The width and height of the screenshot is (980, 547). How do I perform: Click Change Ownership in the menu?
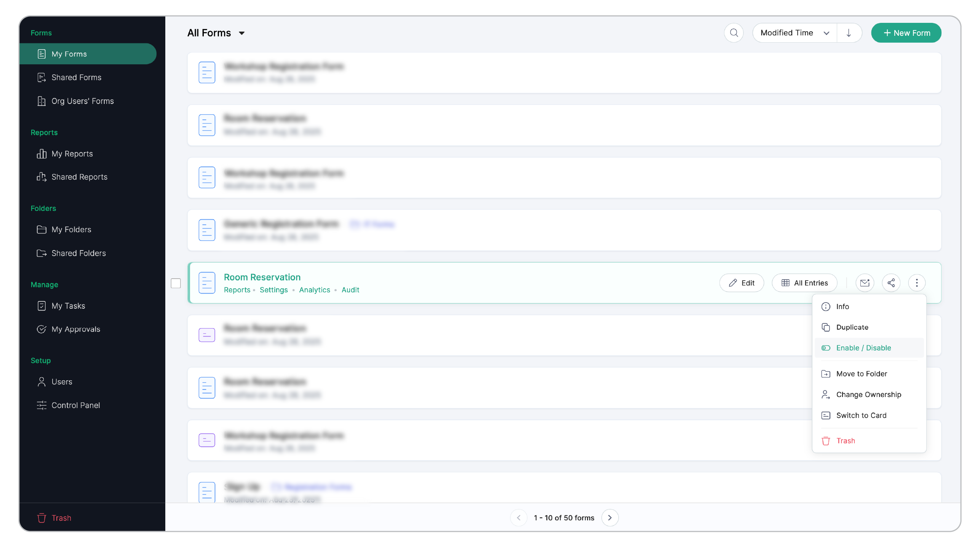868,395
